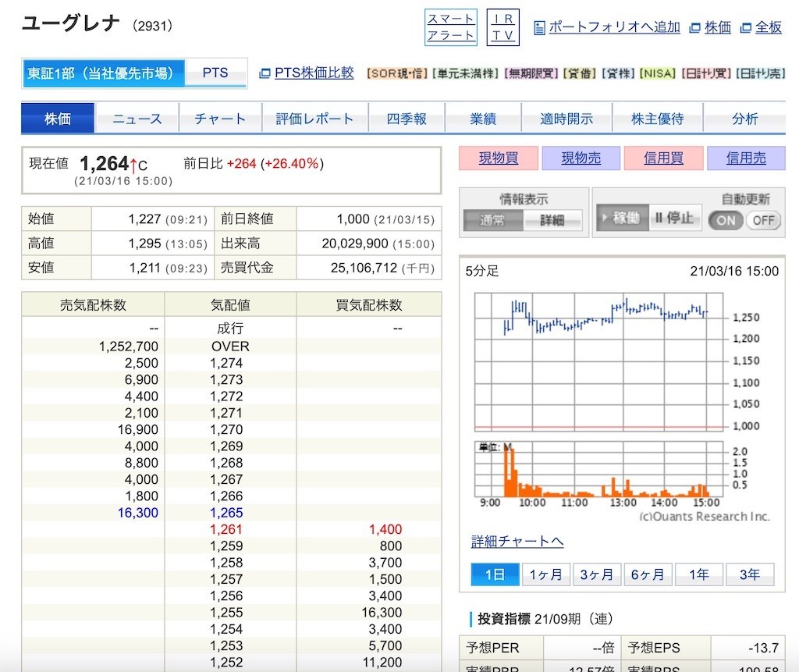Click the 1,261 bid price in board

point(226,529)
